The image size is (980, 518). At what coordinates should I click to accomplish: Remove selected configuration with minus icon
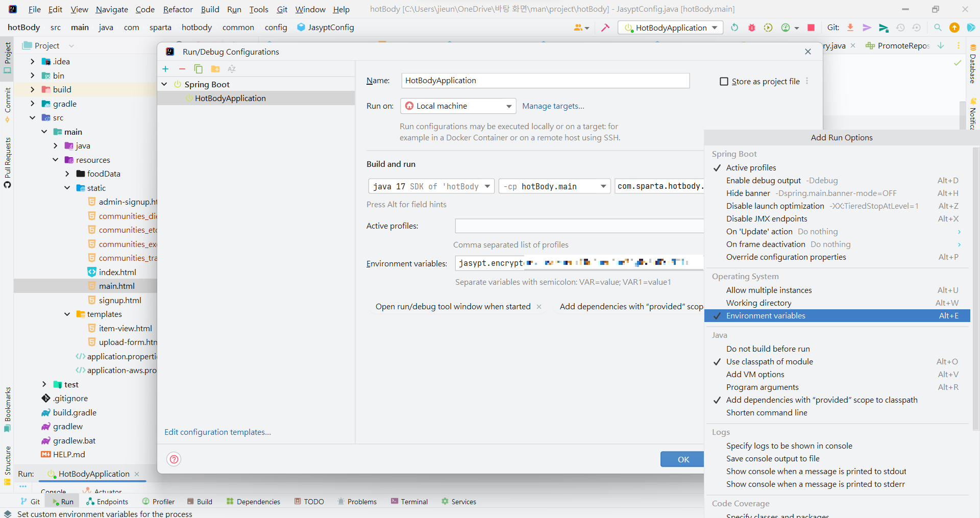coord(182,69)
